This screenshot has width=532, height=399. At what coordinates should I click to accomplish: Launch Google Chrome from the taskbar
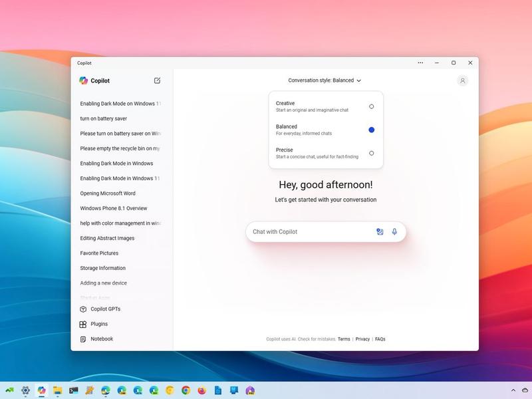pos(186,390)
